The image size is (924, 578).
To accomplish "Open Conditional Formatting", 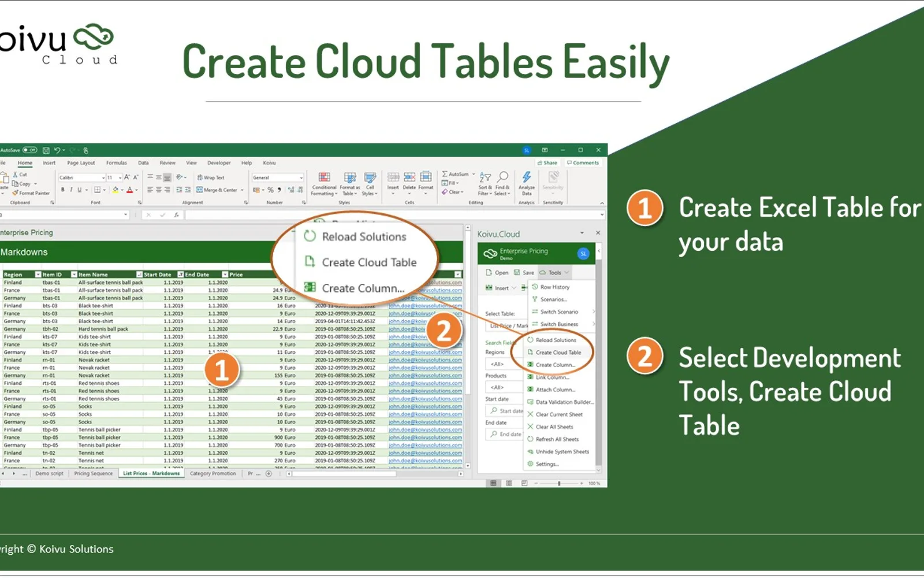I will [x=324, y=184].
